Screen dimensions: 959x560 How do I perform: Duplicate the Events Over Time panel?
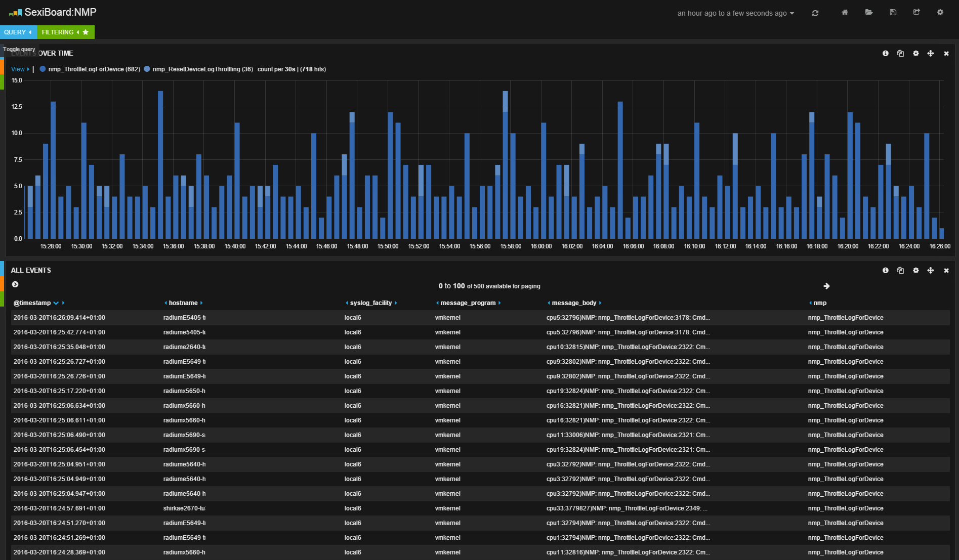(900, 54)
